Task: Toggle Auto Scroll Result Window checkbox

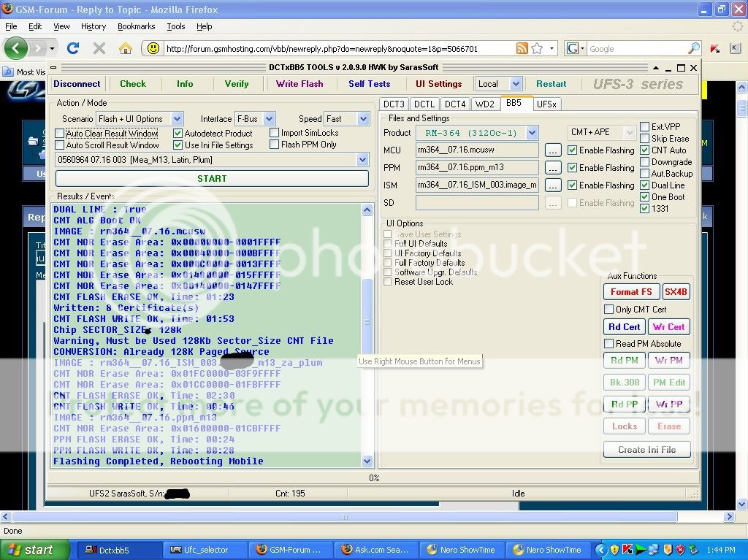Action: [60, 145]
